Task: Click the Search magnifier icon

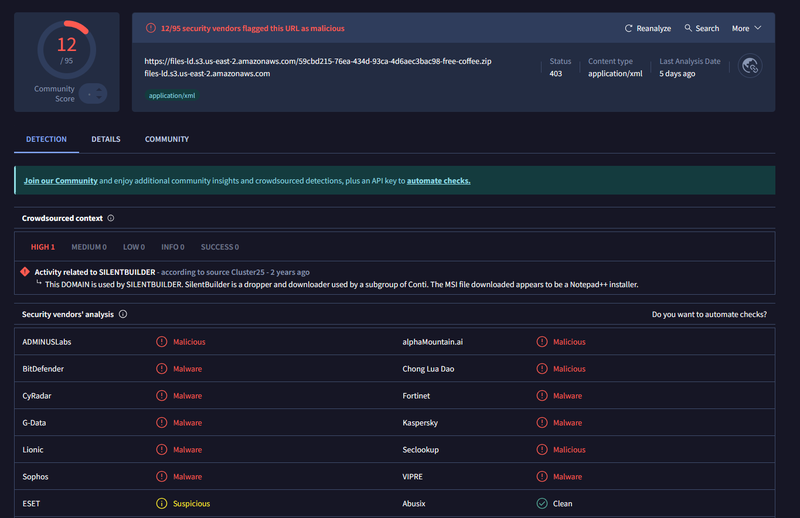Action: click(688, 28)
